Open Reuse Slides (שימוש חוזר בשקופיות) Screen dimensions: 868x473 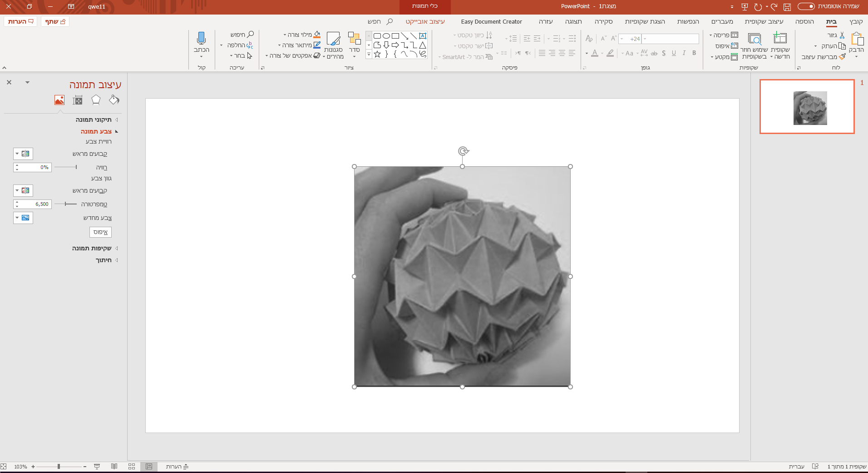pos(755,45)
